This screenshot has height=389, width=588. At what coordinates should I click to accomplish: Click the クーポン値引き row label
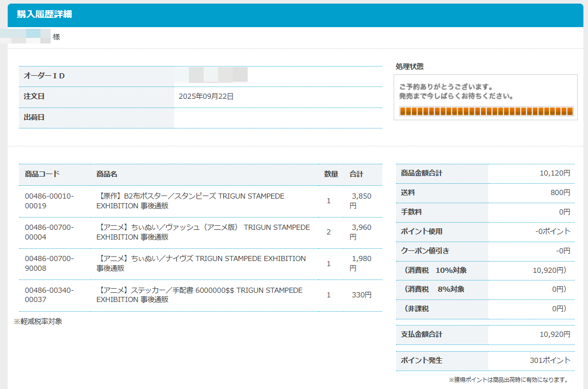point(425,251)
